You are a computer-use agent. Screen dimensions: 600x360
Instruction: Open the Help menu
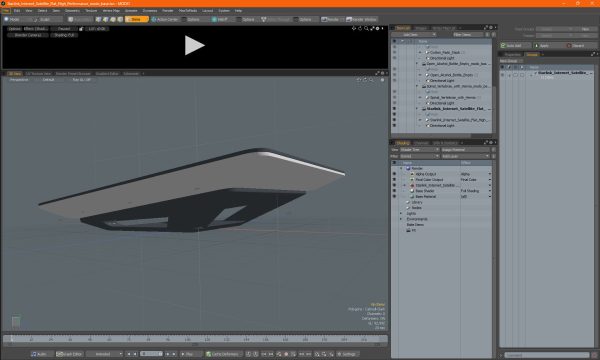coord(238,11)
